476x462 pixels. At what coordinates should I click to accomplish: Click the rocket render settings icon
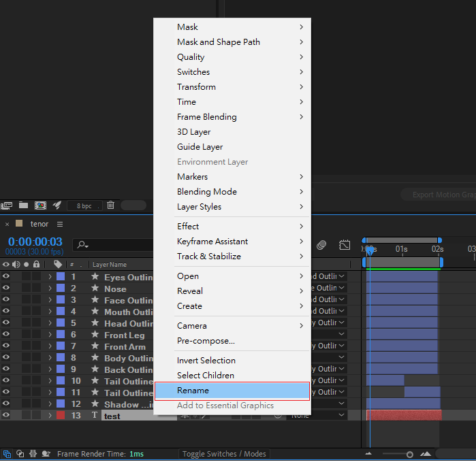[x=57, y=205]
